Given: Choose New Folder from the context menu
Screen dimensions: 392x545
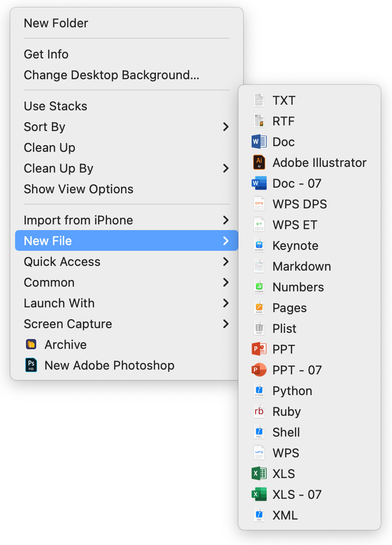Looking at the screenshot, I should click(x=56, y=23).
